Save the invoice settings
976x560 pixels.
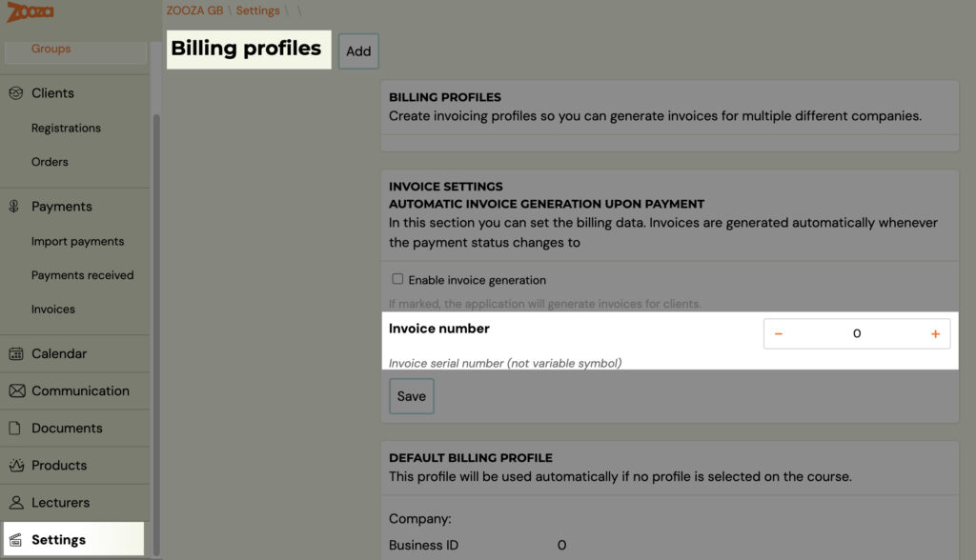412,396
